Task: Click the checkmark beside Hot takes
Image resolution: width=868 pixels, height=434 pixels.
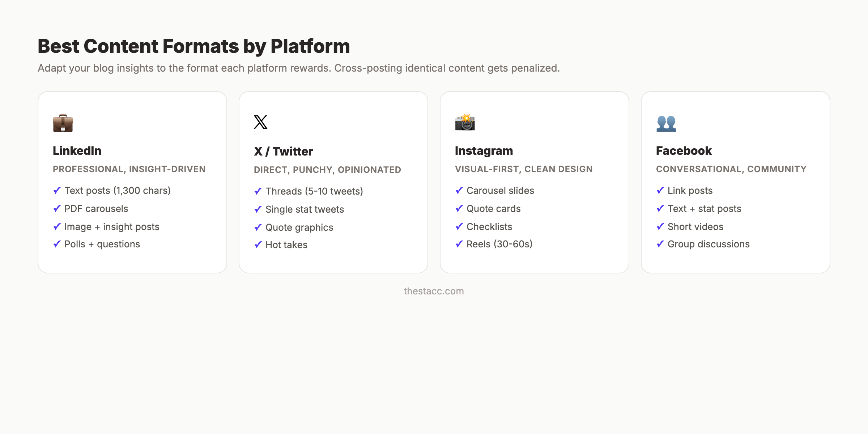Action: point(258,245)
